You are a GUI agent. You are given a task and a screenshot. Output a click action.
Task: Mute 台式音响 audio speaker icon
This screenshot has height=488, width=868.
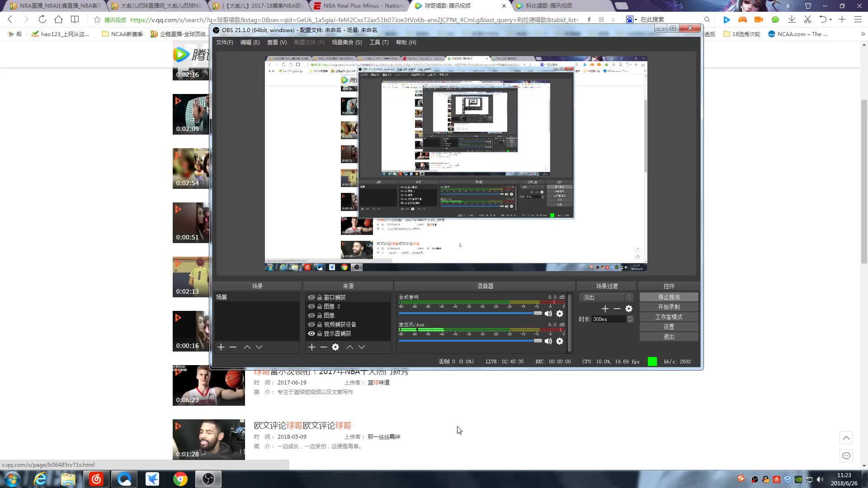coord(548,314)
